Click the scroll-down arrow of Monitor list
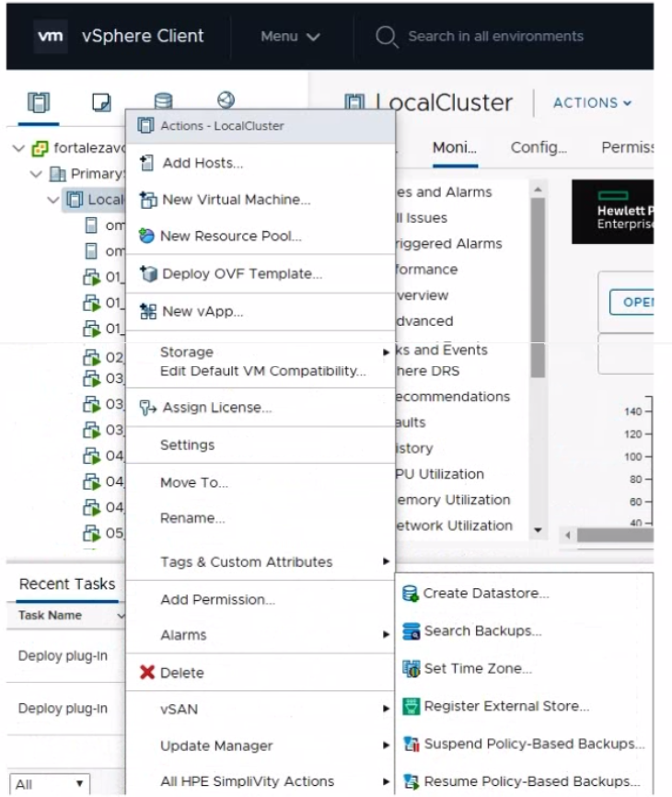Viewport: 672px width, 797px height. coord(538,530)
